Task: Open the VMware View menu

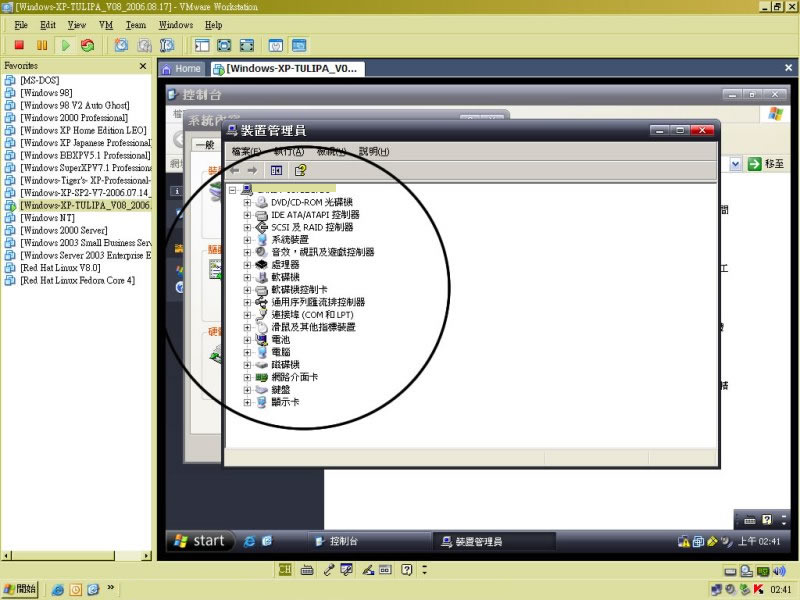Action: (77, 25)
